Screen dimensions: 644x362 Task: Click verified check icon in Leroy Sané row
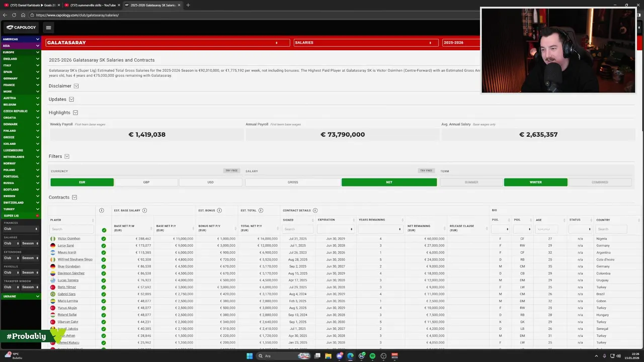(104, 246)
